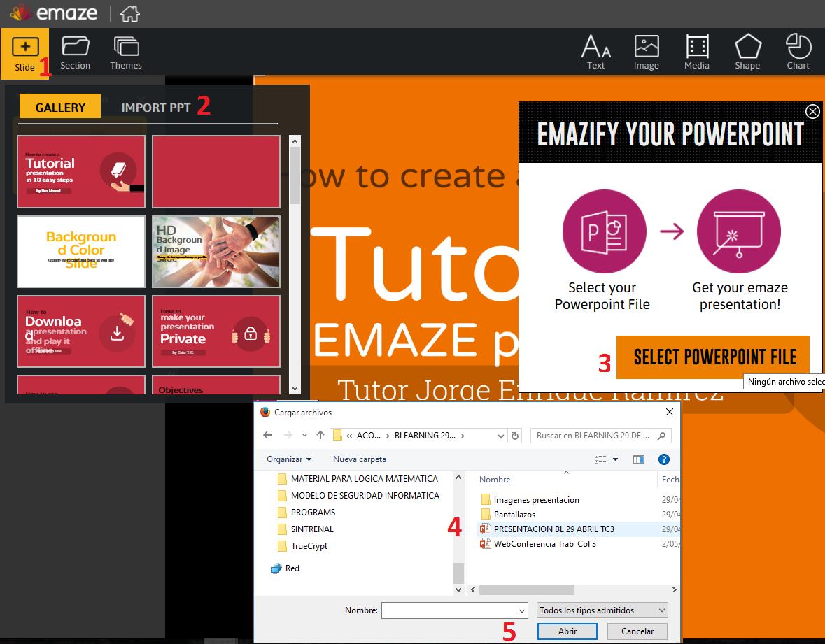Screen dimensions: 825x644
Task: Open the 'Todos los tipos admitidos' file type dropdown
Action: coord(601,610)
